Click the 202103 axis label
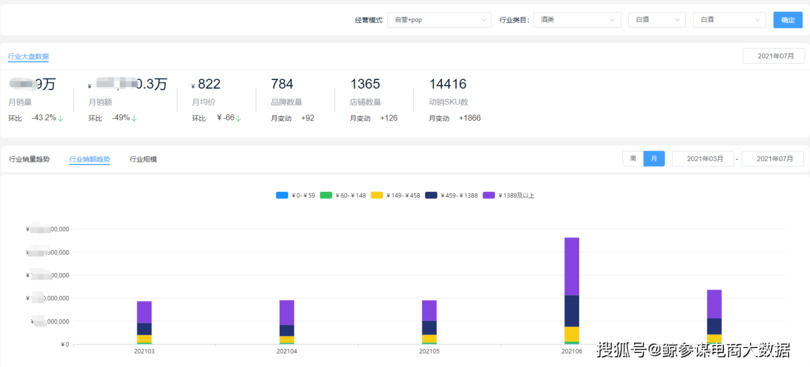The image size is (810, 367). [x=144, y=351]
